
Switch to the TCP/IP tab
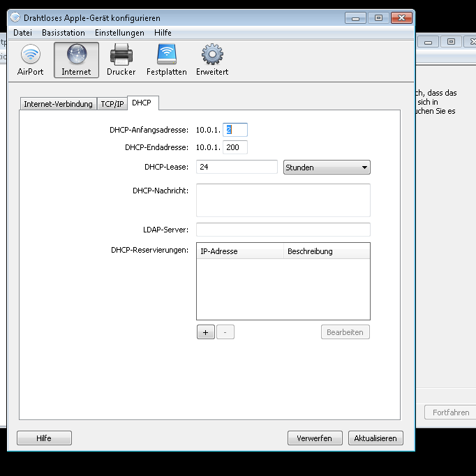[112, 104]
